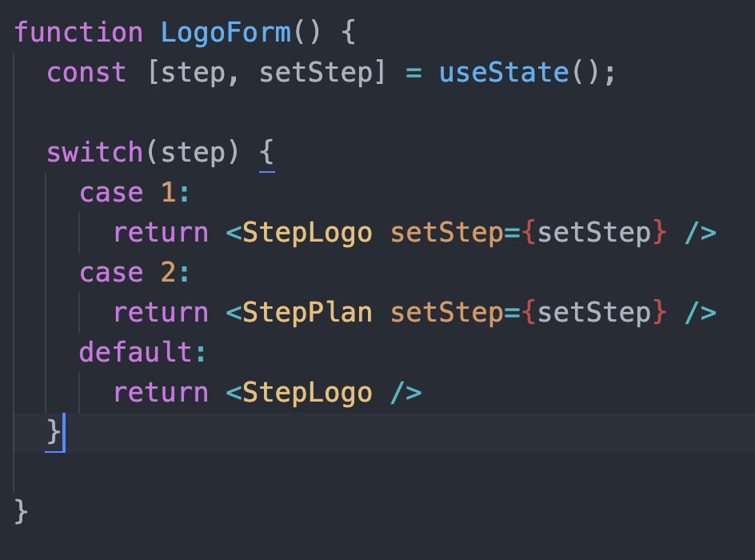Click StepLogo tag in the case 1 return
The height and width of the screenshot is (560, 755).
pyautogui.click(x=307, y=233)
